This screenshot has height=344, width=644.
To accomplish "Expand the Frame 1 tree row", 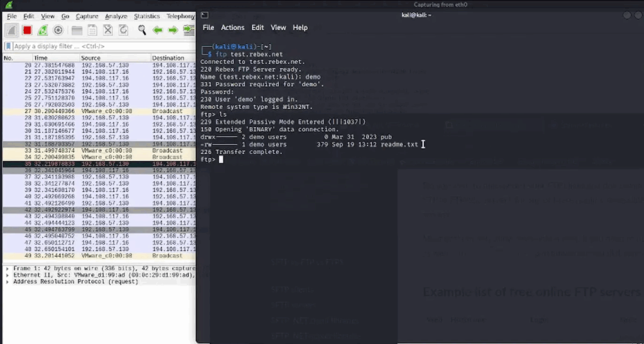I will (x=7, y=269).
